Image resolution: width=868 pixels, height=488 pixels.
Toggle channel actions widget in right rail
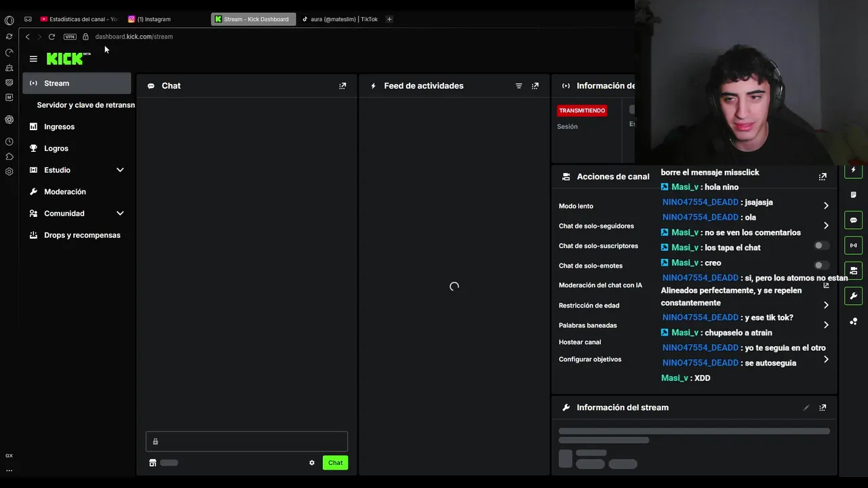click(x=853, y=270)
